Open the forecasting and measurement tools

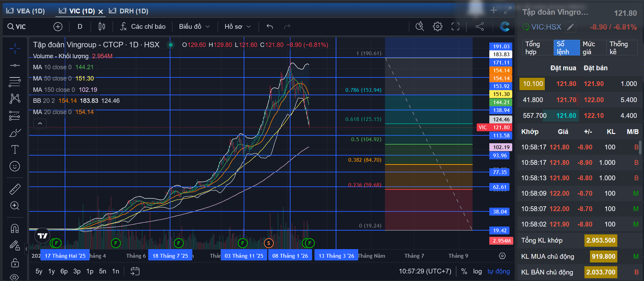14,116
